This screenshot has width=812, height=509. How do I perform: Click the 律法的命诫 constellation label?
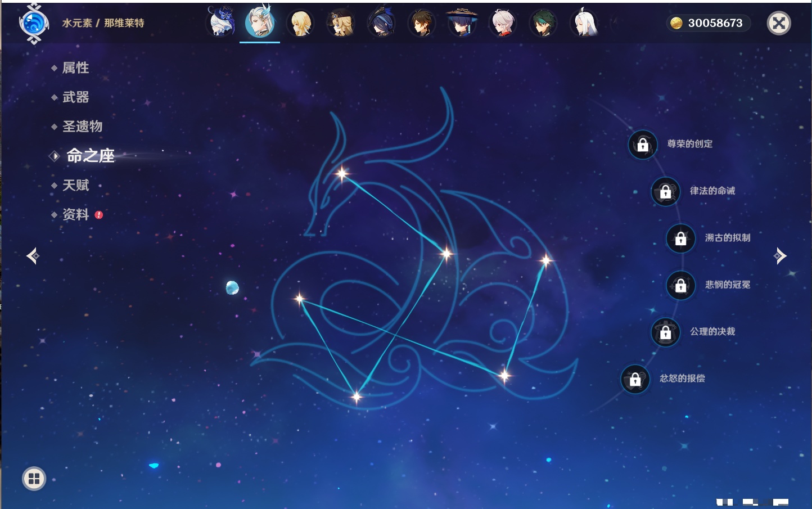coord(712,191)
